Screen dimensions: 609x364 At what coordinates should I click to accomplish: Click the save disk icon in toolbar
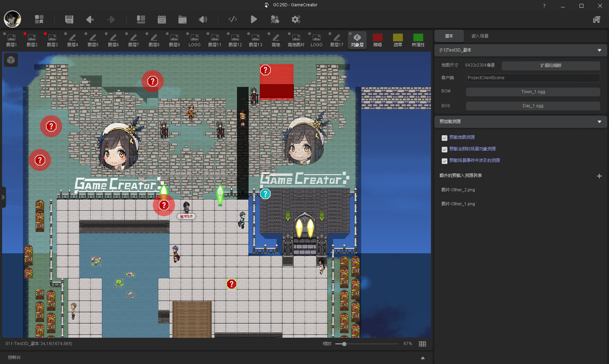pos(69,19)
